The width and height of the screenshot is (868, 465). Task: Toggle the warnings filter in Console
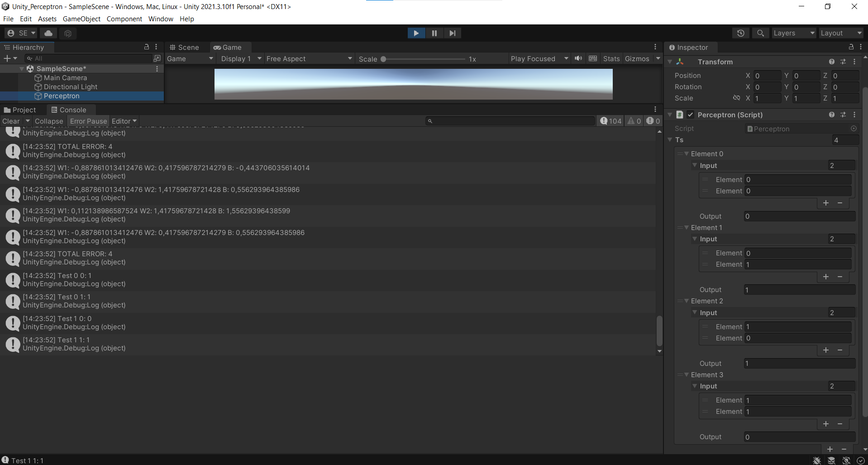click(x=634, y=121)
